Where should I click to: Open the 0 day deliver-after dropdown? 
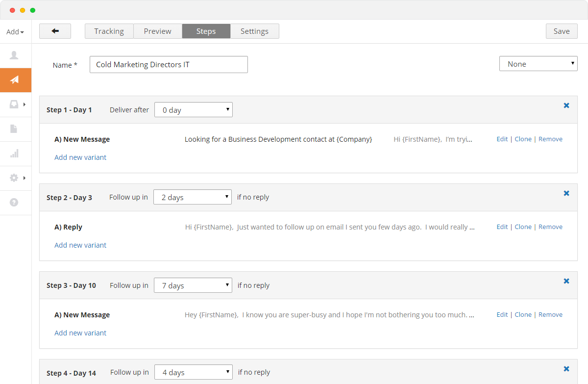194,110
